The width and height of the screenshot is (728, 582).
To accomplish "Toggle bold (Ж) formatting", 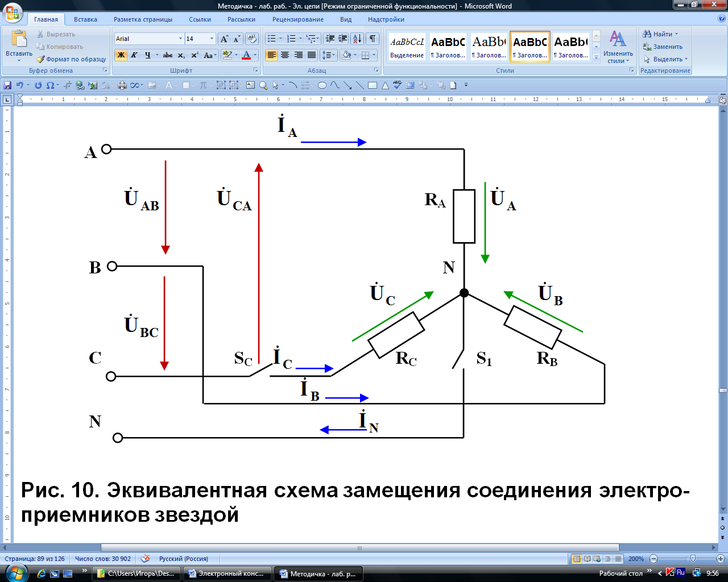I will 121,55.
